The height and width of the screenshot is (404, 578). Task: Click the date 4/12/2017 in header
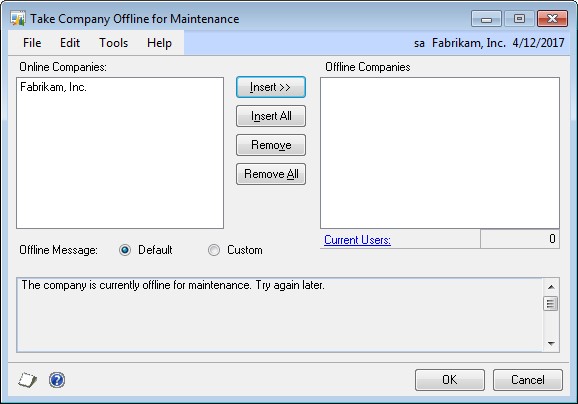click(538, 43)
